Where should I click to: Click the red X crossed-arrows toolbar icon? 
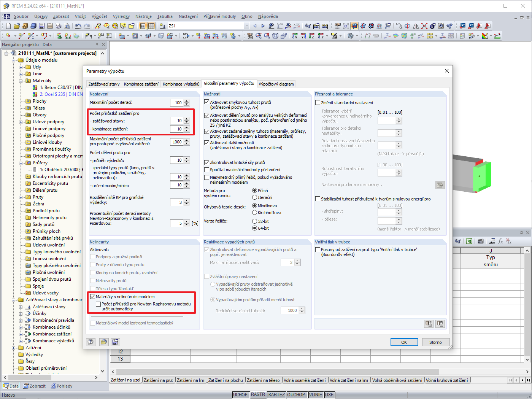coord(424,26)
